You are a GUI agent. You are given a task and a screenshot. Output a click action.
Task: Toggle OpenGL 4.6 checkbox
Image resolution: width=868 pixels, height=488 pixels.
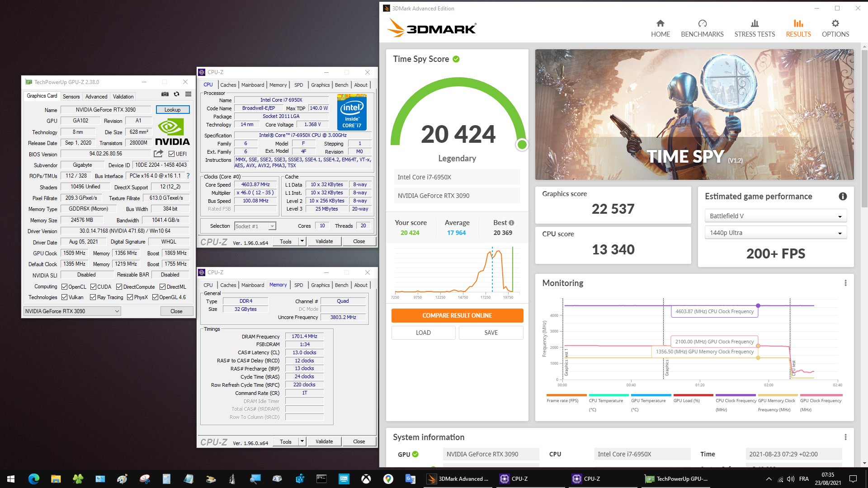pos(155,297)
